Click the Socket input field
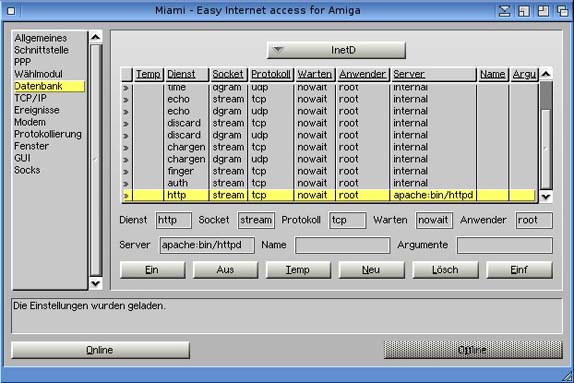 256,220
